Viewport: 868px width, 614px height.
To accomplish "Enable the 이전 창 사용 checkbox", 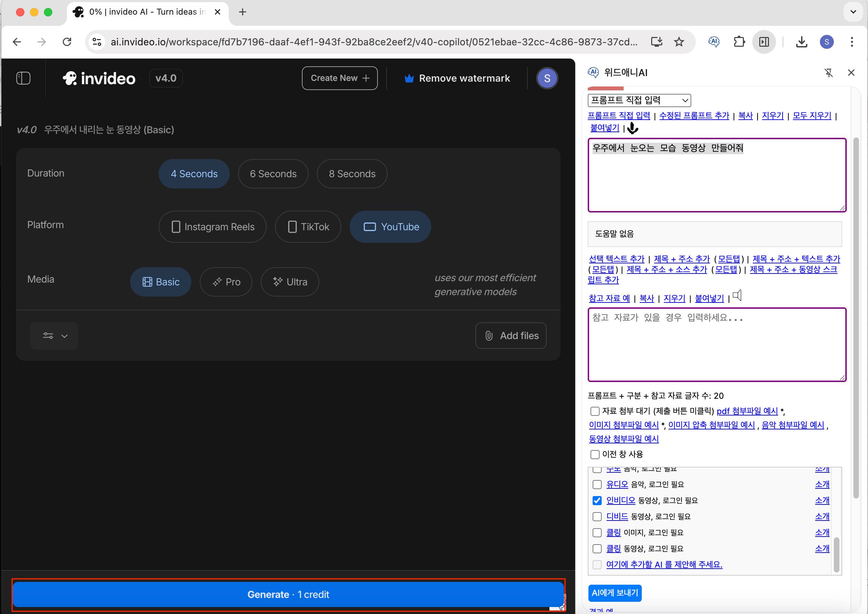I will (595, 454).
